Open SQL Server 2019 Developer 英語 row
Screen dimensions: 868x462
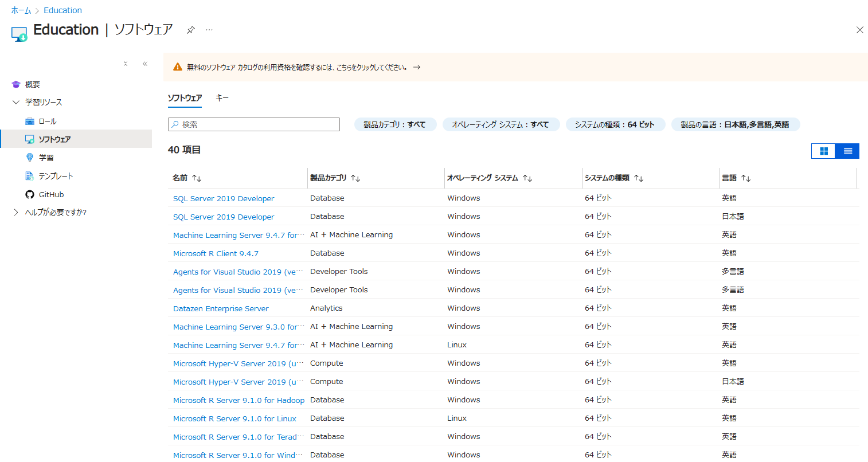pyautogui.click(x=224, y=198)
